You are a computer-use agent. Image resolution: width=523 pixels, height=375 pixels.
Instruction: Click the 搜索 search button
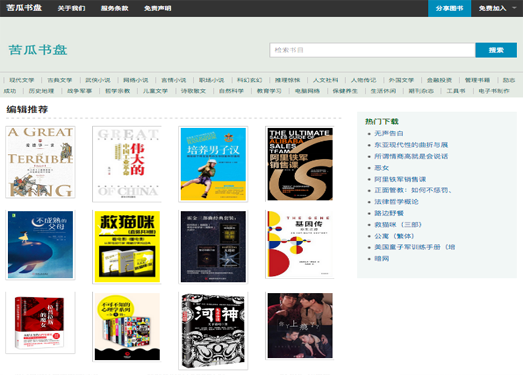496,50
